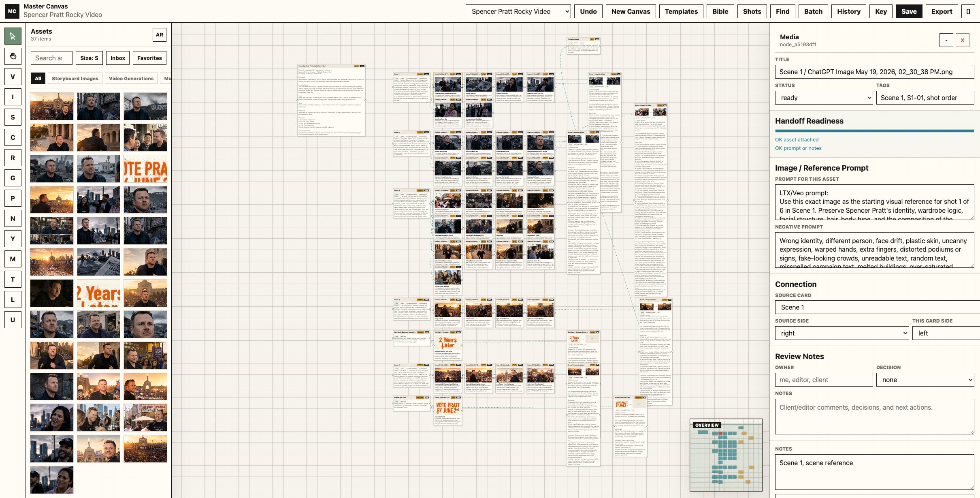Click the OK prompt or notes status
980x498 pixels.
tap(798, 148)
